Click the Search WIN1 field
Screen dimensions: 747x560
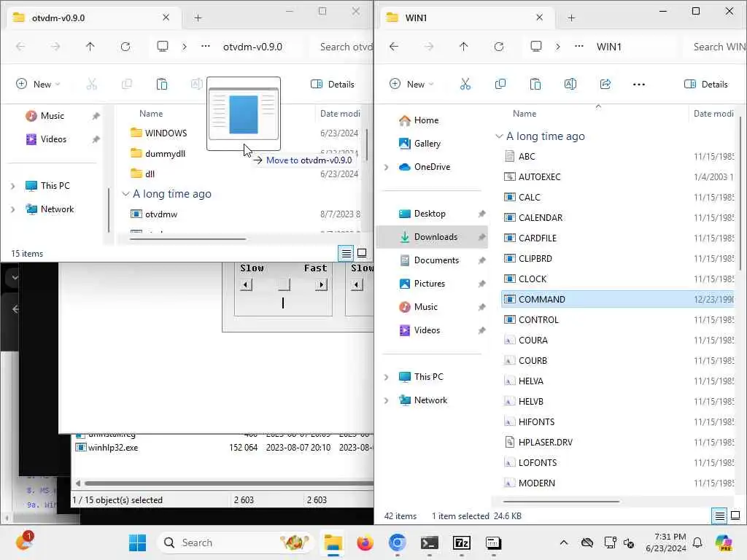tap(716, 47)
